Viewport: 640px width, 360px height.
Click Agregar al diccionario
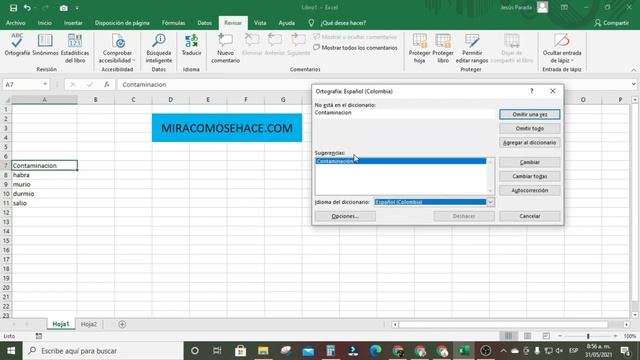(x=530, y=142)
